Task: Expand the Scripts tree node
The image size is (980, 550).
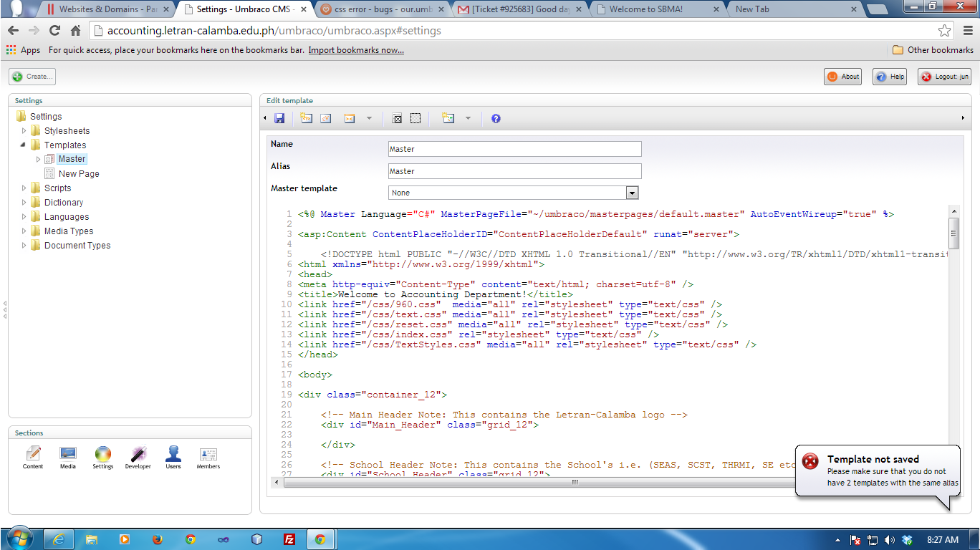Action: [x=24, y=188]
